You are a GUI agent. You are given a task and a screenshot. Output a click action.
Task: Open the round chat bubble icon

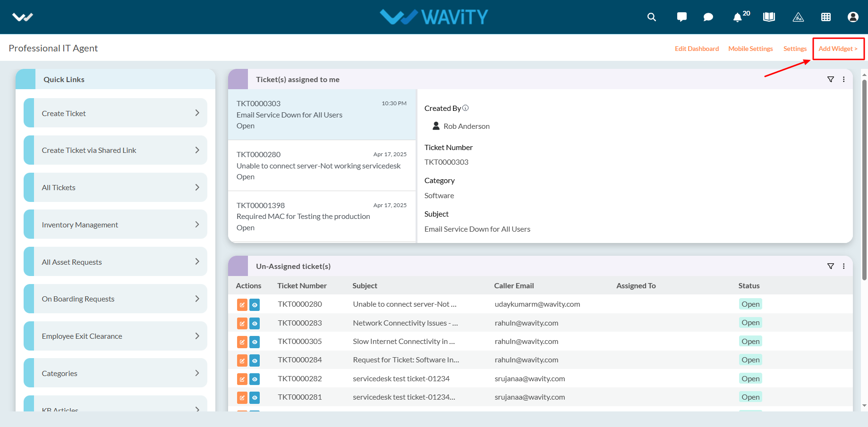pyautogui.click(x=708, y=17)
